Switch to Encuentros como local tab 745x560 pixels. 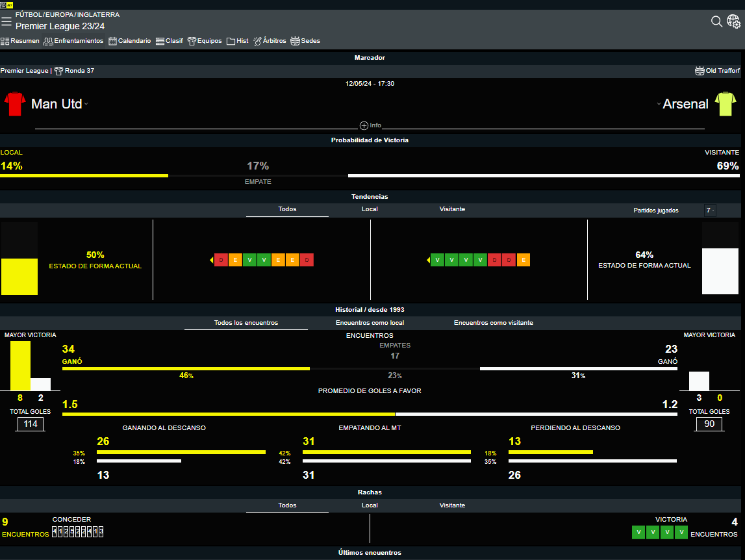tap(370, 323)
